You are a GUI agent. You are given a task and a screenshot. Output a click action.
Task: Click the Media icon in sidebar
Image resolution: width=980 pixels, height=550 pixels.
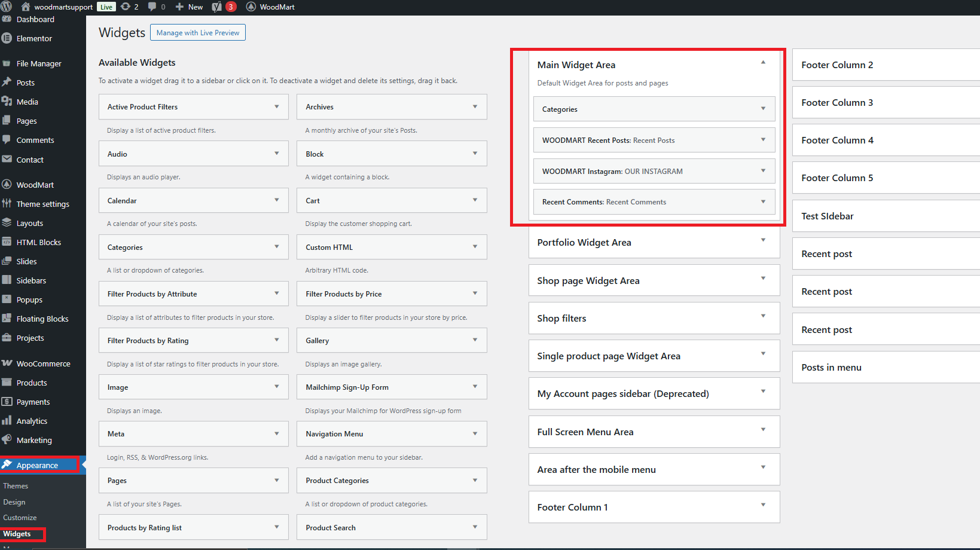[x=7, y=102]
